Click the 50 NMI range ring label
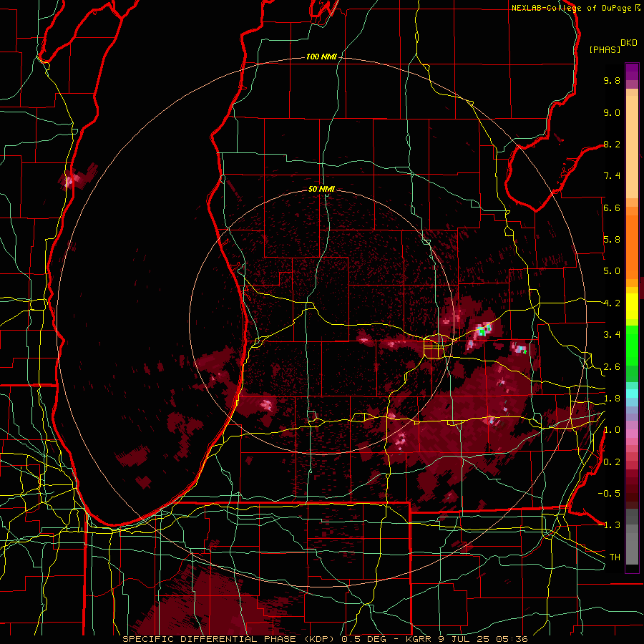The image size is (644, 644). pyautogui.click(x=321, y=189)
